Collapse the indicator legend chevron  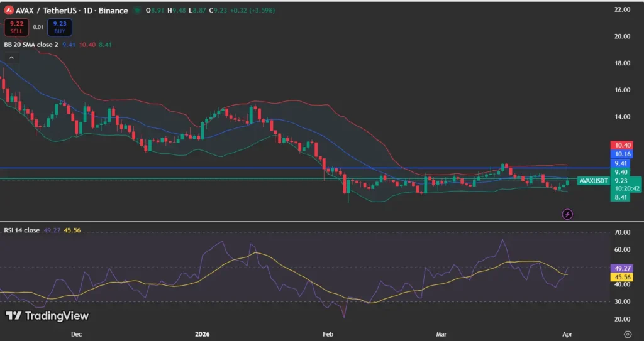tap(11, 58)
